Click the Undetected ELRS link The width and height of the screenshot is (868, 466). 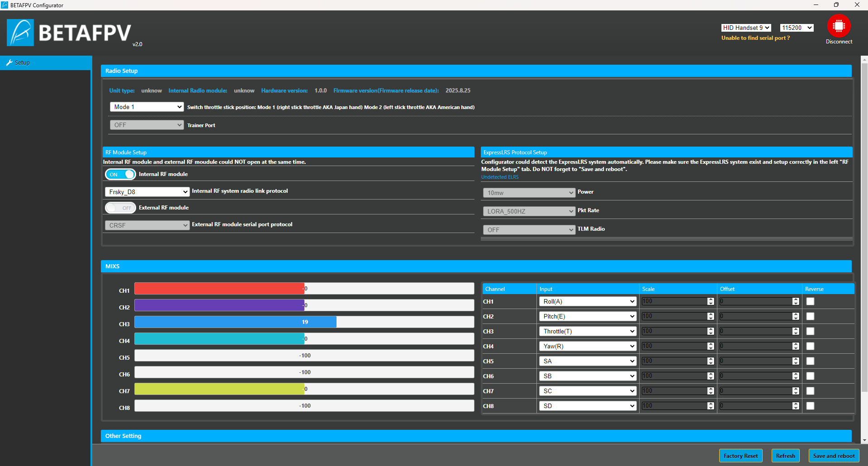click(x=500, y=177)
